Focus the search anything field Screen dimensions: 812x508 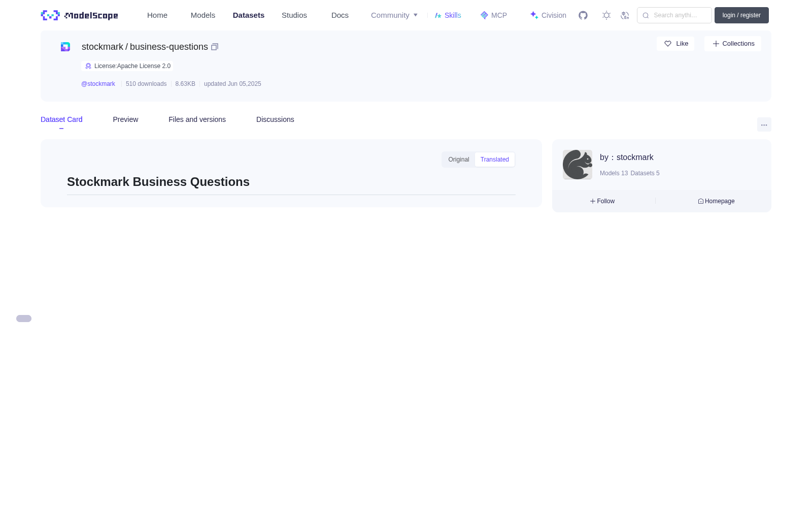(x=674, y=15)
